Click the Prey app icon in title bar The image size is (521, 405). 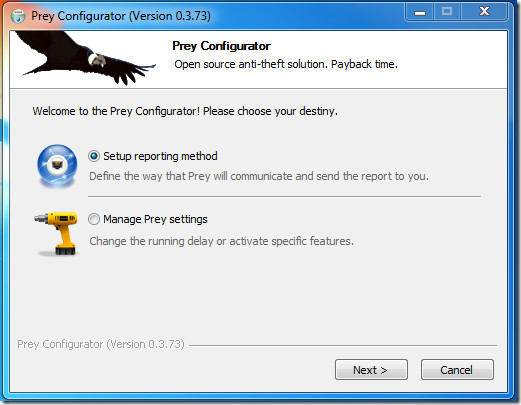pyautogui.click(x=18, y=16)
